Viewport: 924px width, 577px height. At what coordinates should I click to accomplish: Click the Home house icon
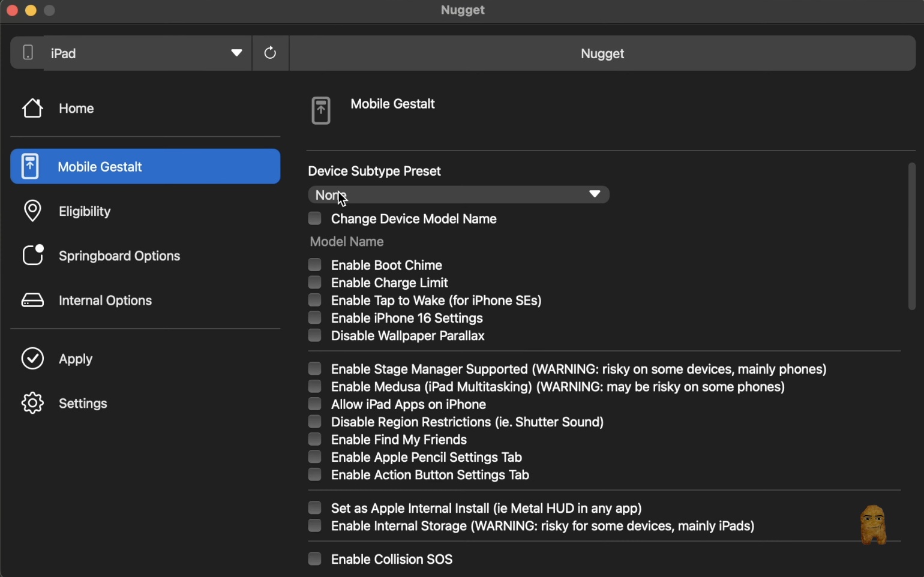pyautogui.click(x=32, y=109)
